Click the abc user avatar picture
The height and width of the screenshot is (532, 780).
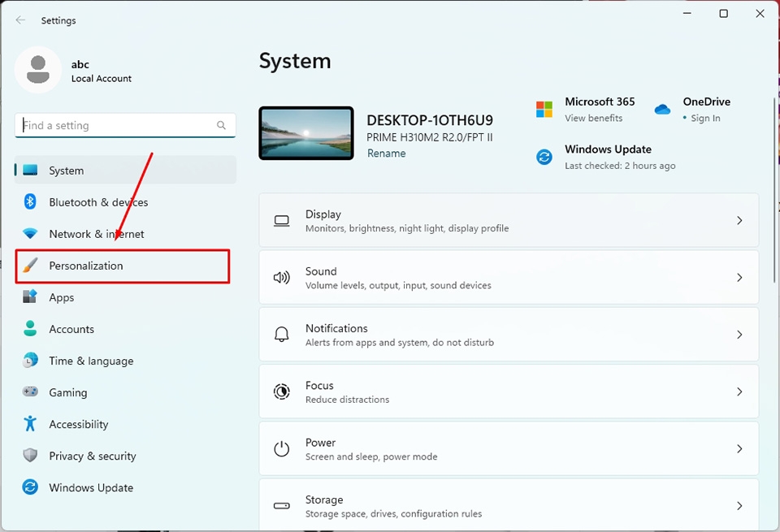(38, 70)
